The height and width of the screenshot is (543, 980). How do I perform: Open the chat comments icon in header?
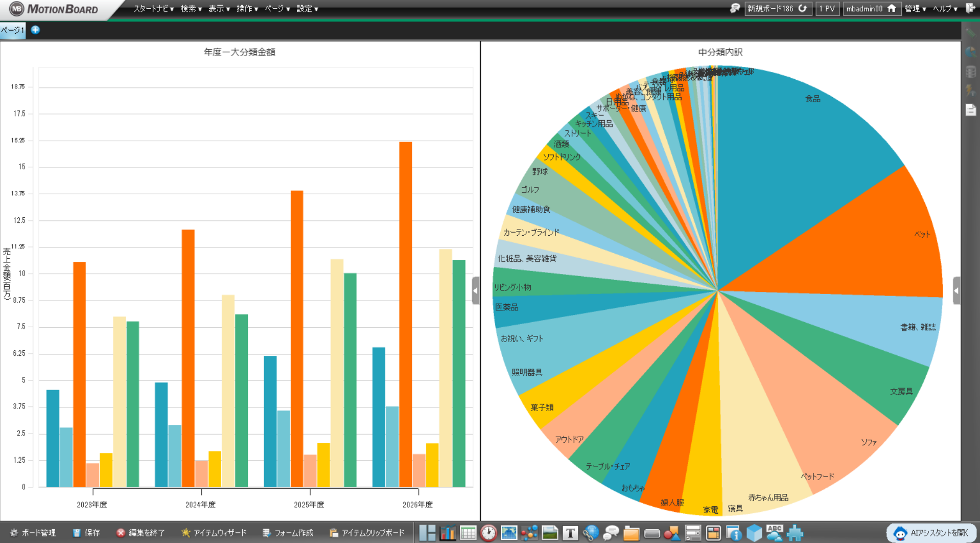[735, 8]
